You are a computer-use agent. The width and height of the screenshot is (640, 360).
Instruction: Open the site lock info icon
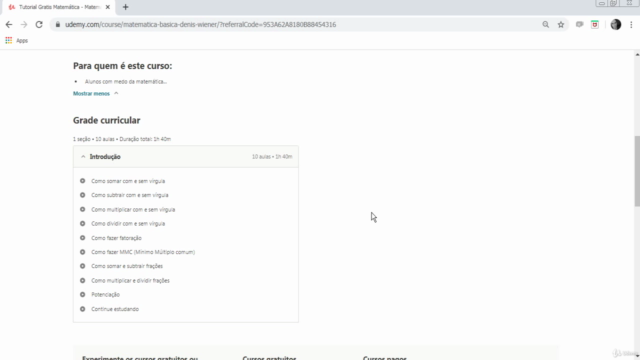click(58, 24)
